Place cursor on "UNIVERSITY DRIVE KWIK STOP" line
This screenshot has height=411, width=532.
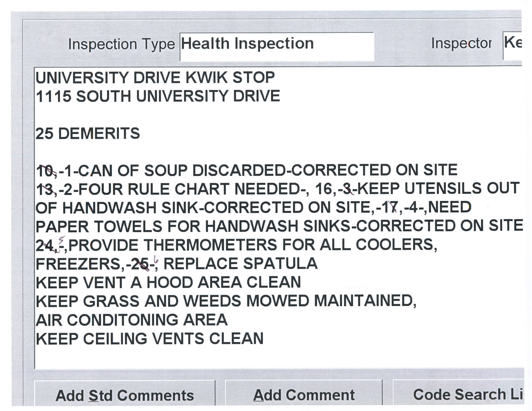(x=155, y=78)
